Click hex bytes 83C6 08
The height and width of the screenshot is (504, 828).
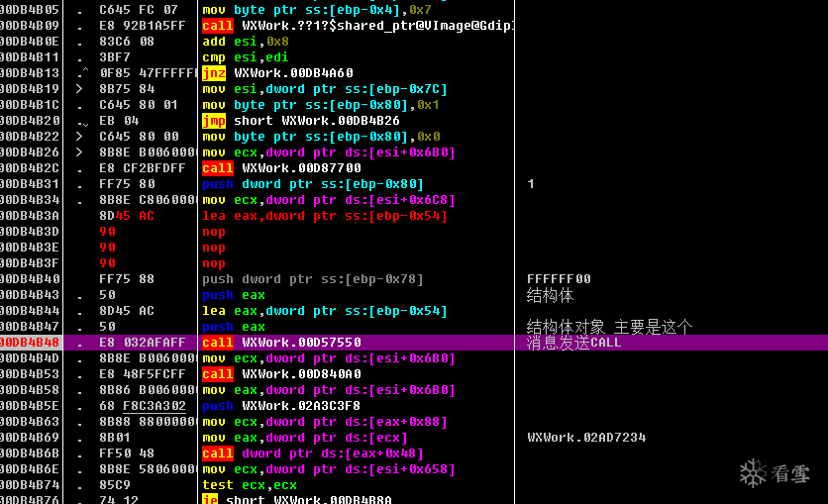(x=127, y=42)
